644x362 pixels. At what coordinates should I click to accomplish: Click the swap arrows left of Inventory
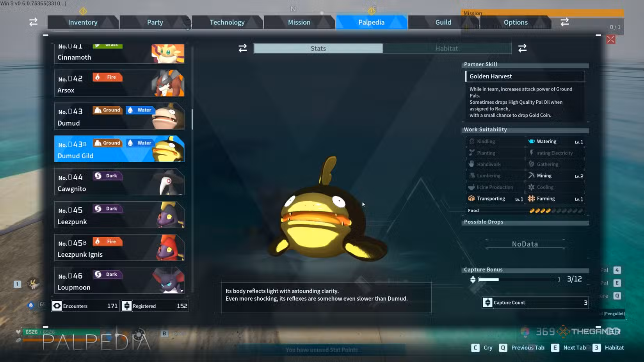tap(34, 22)
